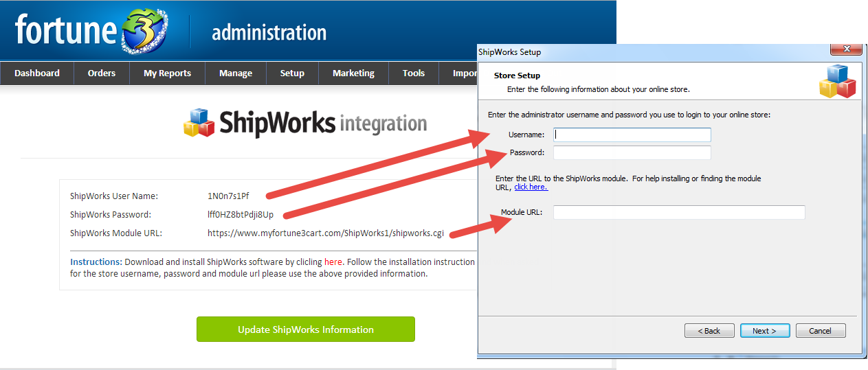The height and width of the screenshot is (370, 868).
Task: Open the Tools menu
Action: 414,73
